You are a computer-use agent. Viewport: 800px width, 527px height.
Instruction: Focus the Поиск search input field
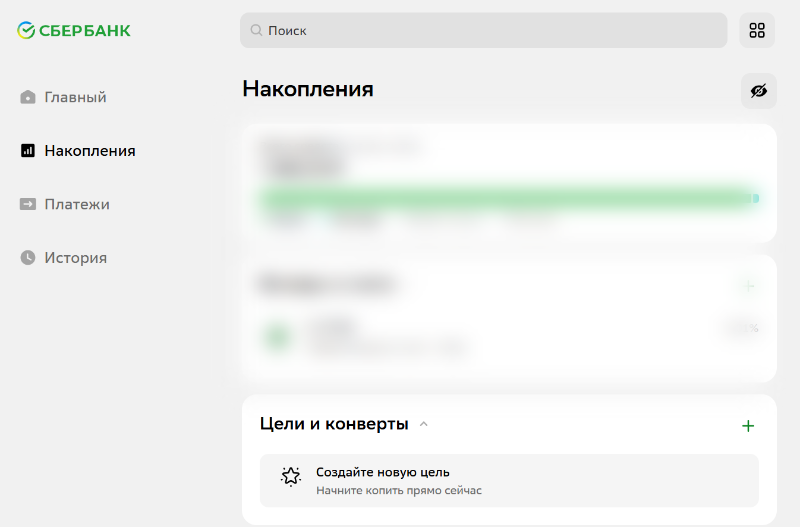(490, 31)
